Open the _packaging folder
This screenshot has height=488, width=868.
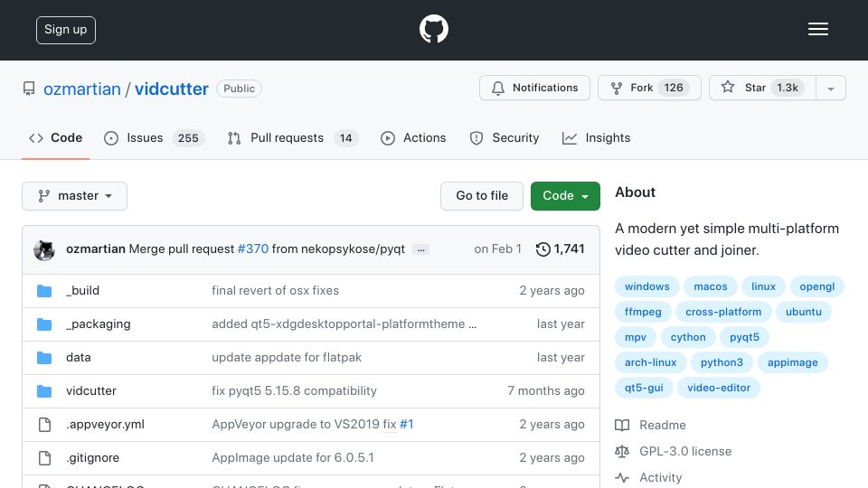tap(98, 324)
